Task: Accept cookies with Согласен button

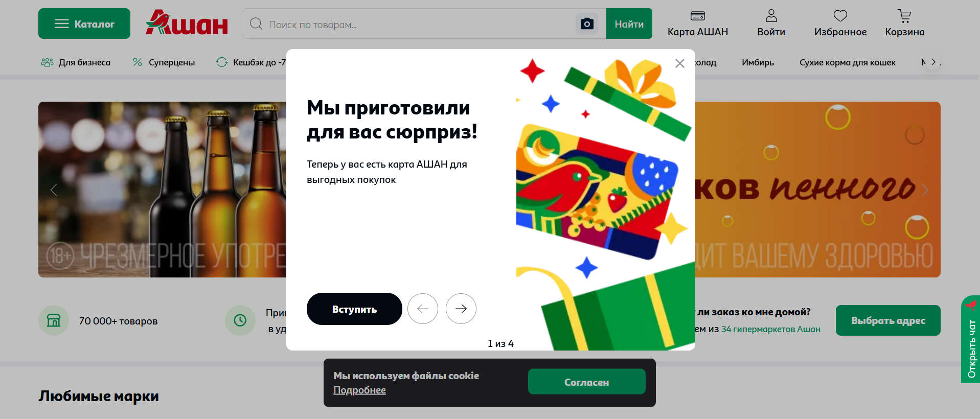Action: pos(586,382)
